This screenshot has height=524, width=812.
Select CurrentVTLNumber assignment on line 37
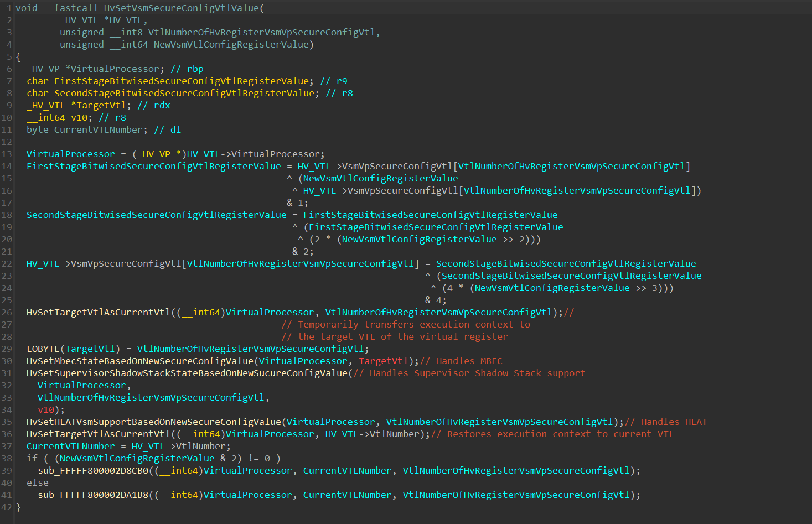point(70,446)
